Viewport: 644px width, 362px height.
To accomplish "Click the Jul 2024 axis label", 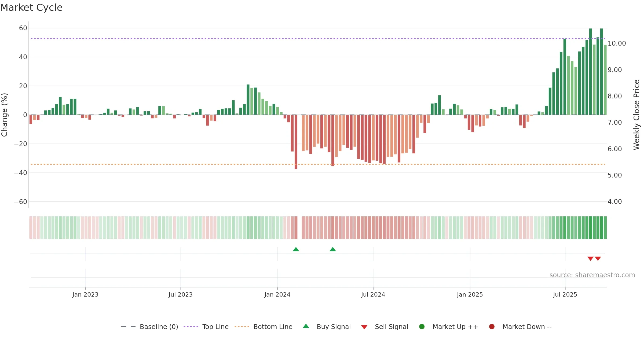I will pyautogui.click(x=373, y=294).
